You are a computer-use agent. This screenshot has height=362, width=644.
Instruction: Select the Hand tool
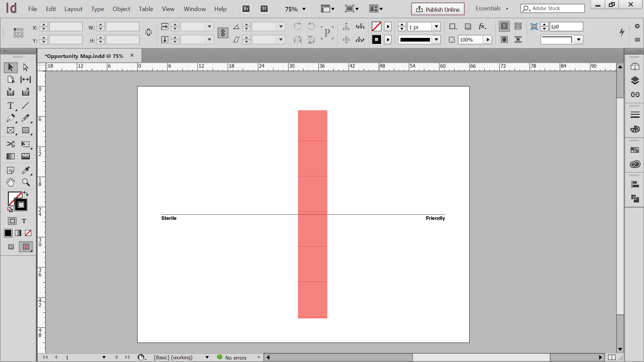click(x=10, y=182)
